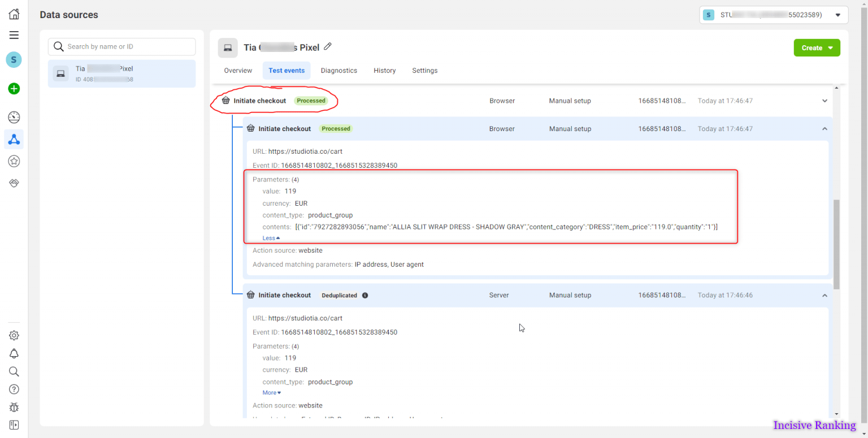Switch to the Overview tab
The width and height of the screenshot is (868, 438).
coord(238,71)
